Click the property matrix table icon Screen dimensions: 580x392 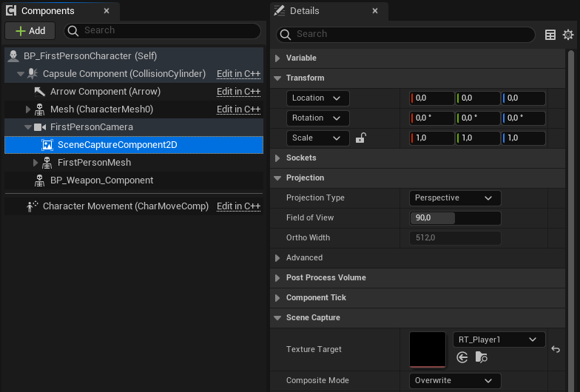(550, 35)
